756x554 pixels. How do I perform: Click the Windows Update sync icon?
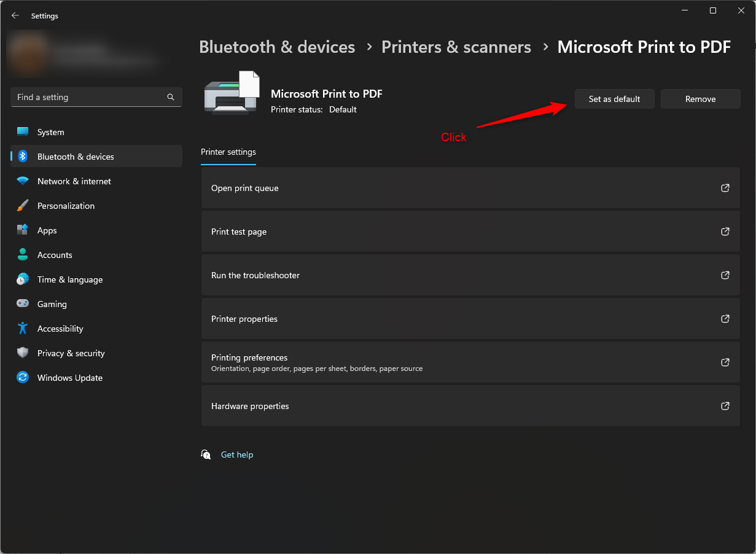(x=23, y=378)
